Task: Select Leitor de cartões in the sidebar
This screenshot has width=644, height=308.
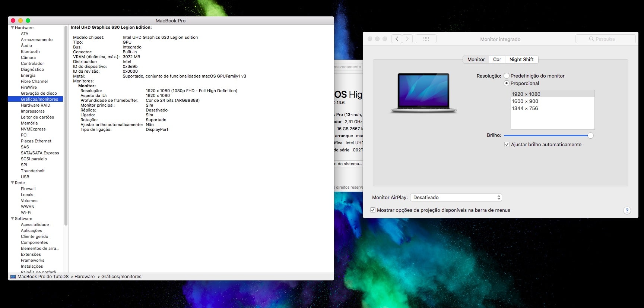Action: pyautogui.click(x=37, y=117)
